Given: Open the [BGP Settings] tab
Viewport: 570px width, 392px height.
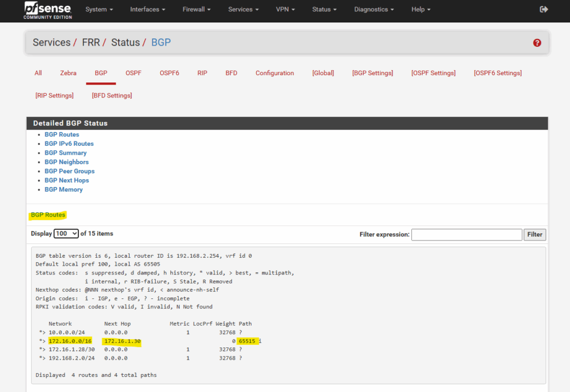Looking at the screenshot, I should click(x=372, y=73).
